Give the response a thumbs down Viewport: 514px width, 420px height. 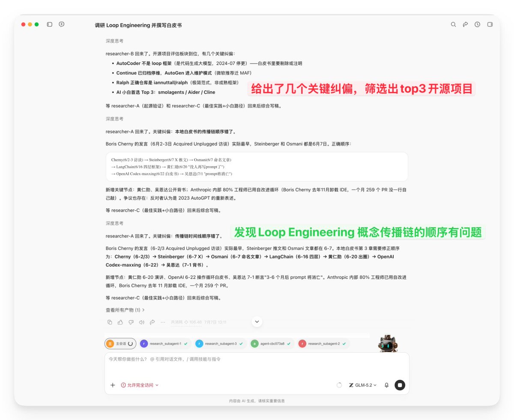coord(131,322)
